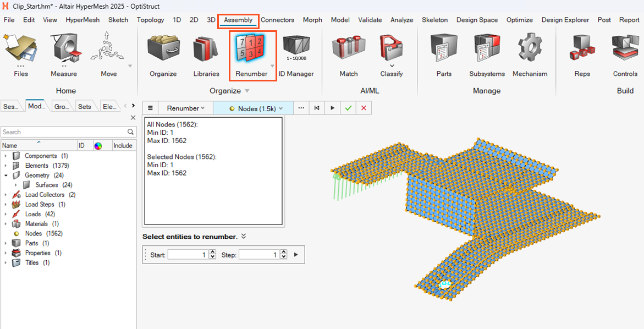Expand the Components tree node
This screenshot has width=644, height=329.
click(x=5, y=156)
